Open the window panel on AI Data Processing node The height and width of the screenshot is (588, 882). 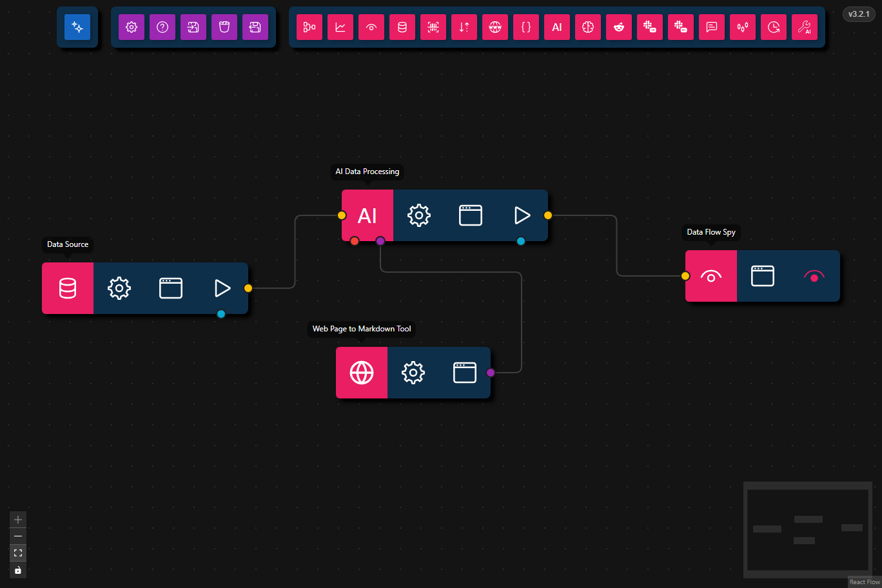pyautogui.click(x=471, y=215)
